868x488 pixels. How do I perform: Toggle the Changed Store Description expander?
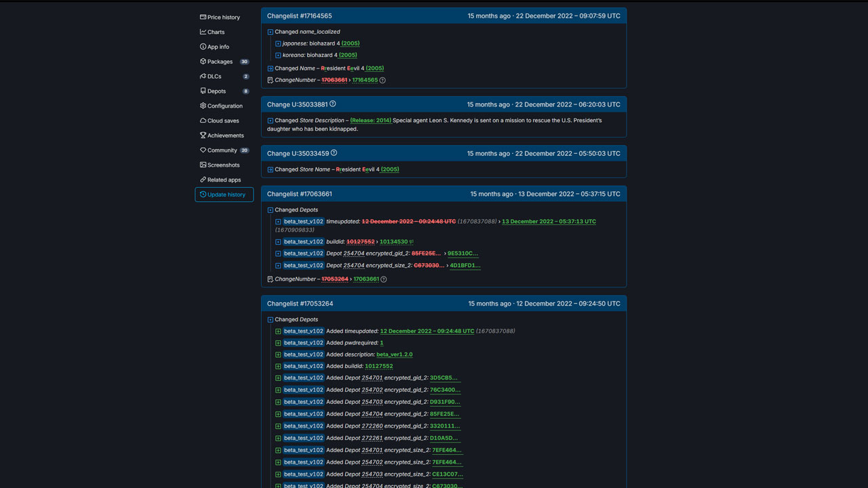270,121
